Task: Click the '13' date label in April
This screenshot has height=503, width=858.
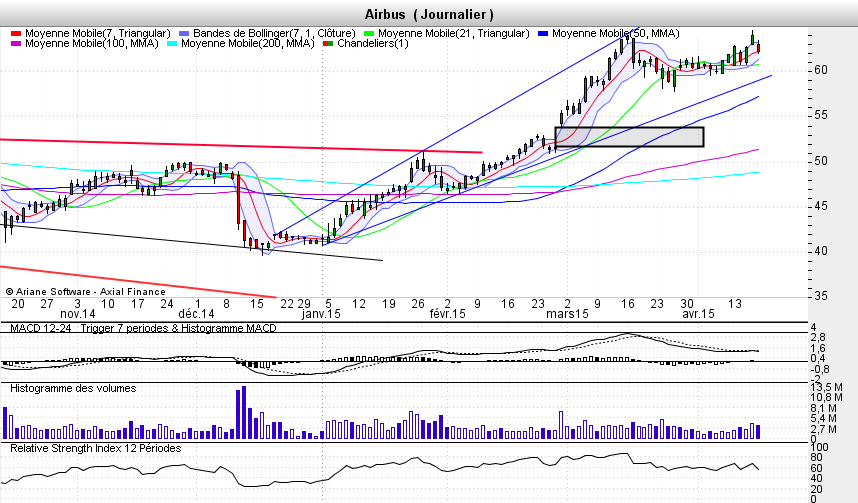Action: tap(734, 304)
